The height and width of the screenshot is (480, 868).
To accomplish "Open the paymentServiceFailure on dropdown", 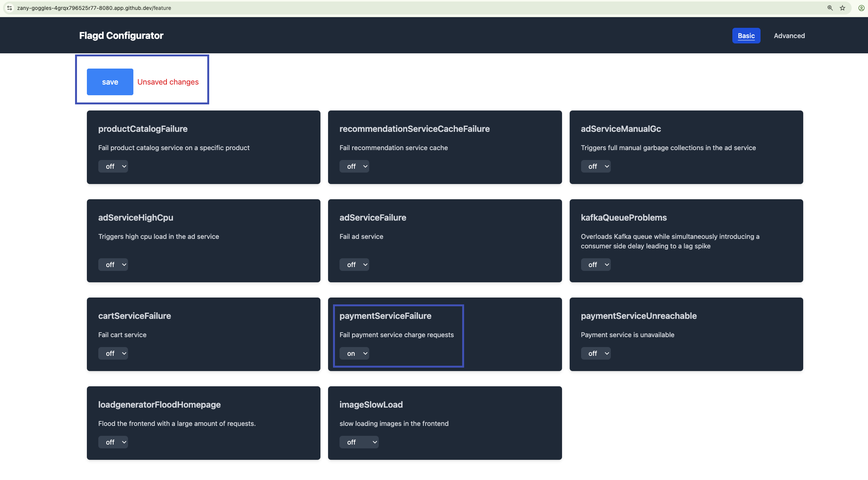I will click(354, 354).
